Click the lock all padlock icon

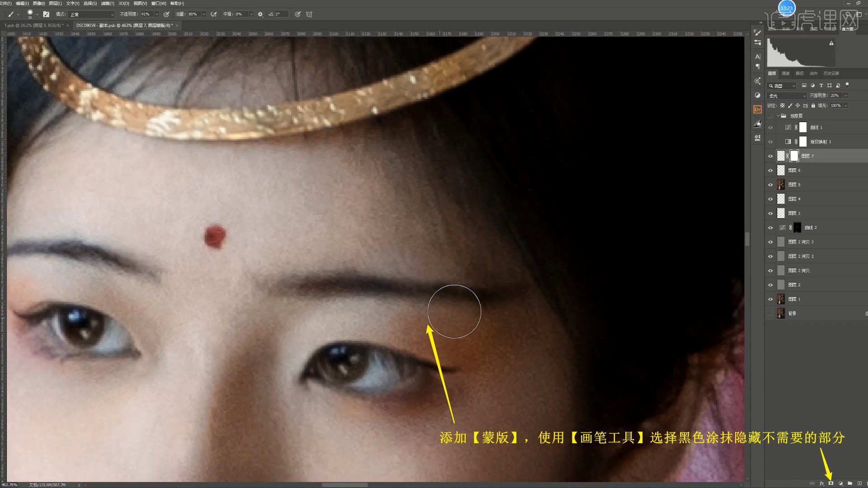point(813,106)
